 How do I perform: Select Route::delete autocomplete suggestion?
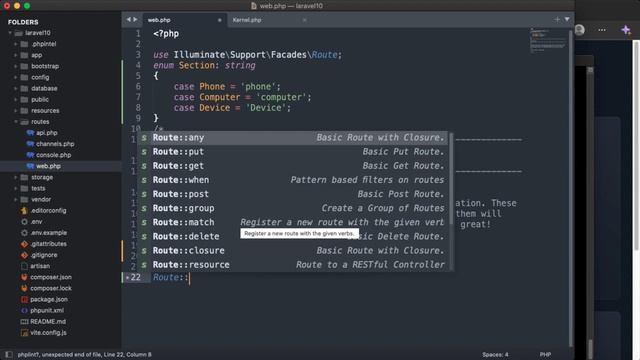(x=293, y=236)
